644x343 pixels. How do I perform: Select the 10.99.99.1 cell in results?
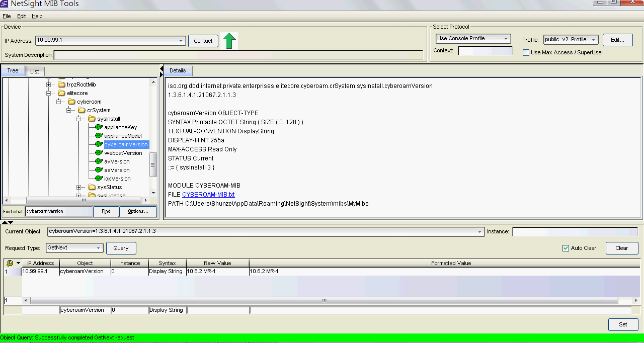point(41,271)
